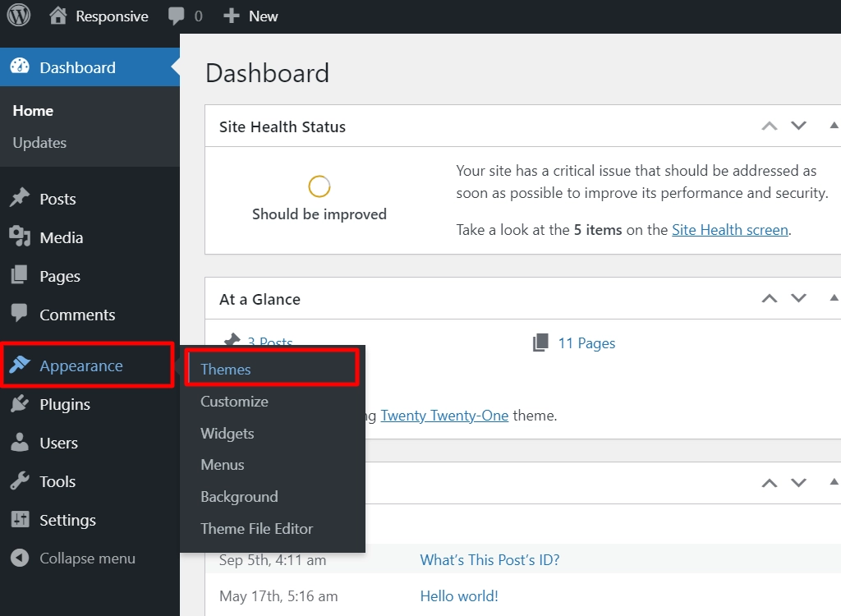Click the comments bubble icon in admin bar

coord(176,16)
